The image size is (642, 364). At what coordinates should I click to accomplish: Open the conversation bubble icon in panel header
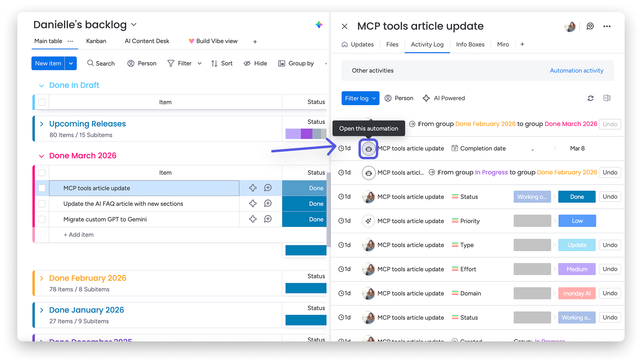(590, 26)
